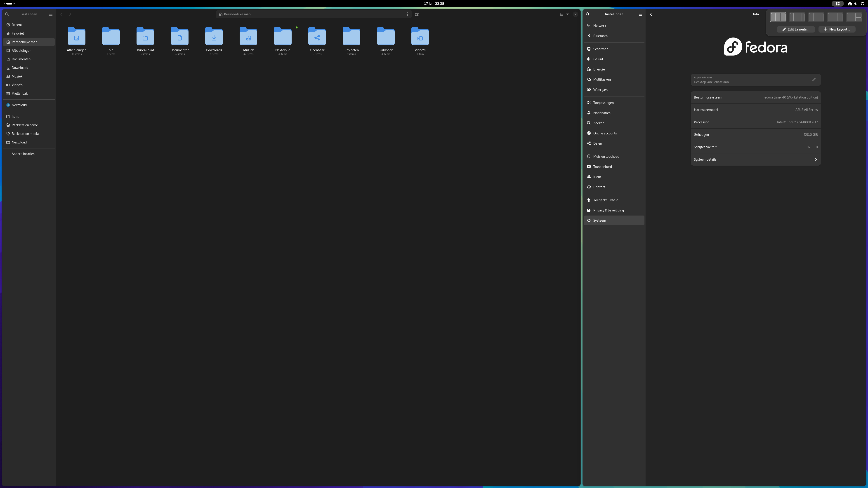
Task: Open search in the Bestanden file manager
Action: (7, 14)
